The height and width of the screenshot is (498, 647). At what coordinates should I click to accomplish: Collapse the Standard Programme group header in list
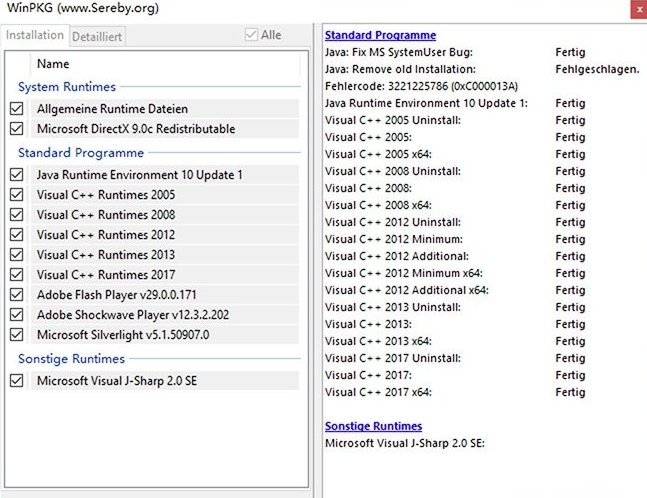(x=81, y=153)
